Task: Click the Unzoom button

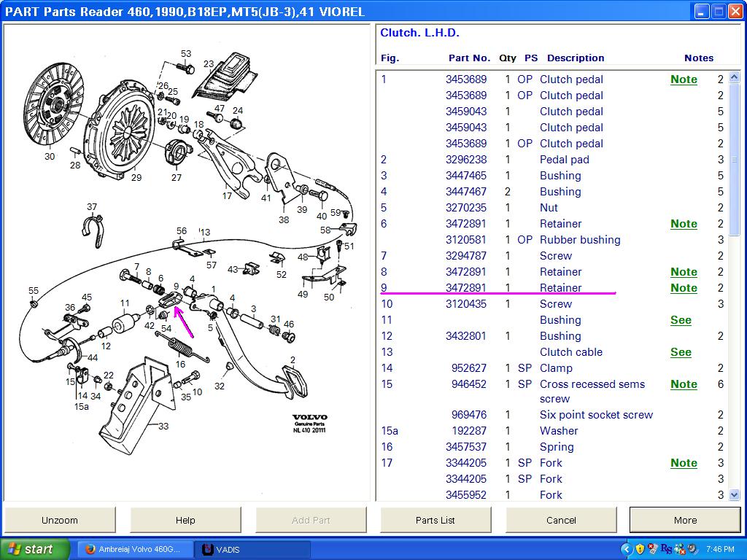Action: click(x=60, y=519)
